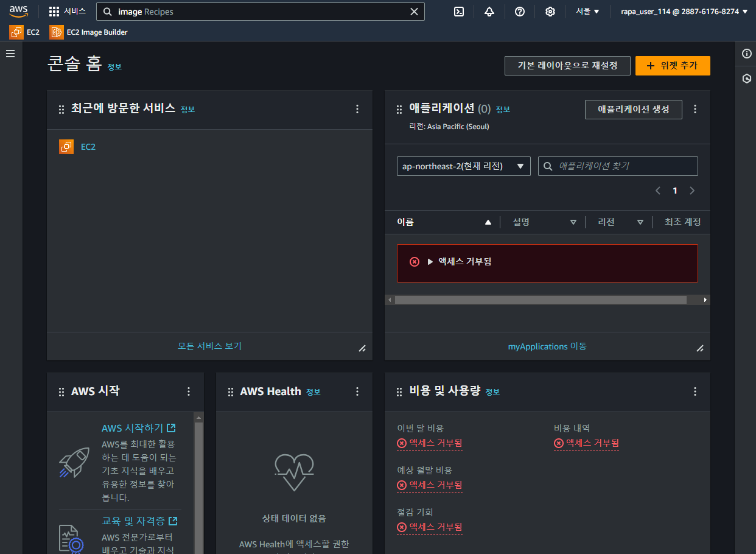Open the AWS Health Info link
This screenshot has width=756, height=554.
click(x=313, y=392)
